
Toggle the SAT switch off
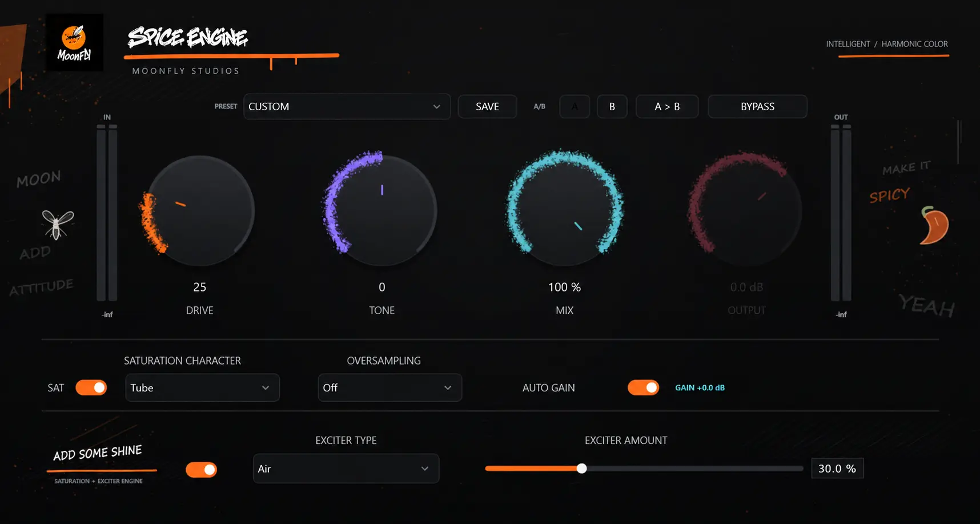[x=91, y=387]
